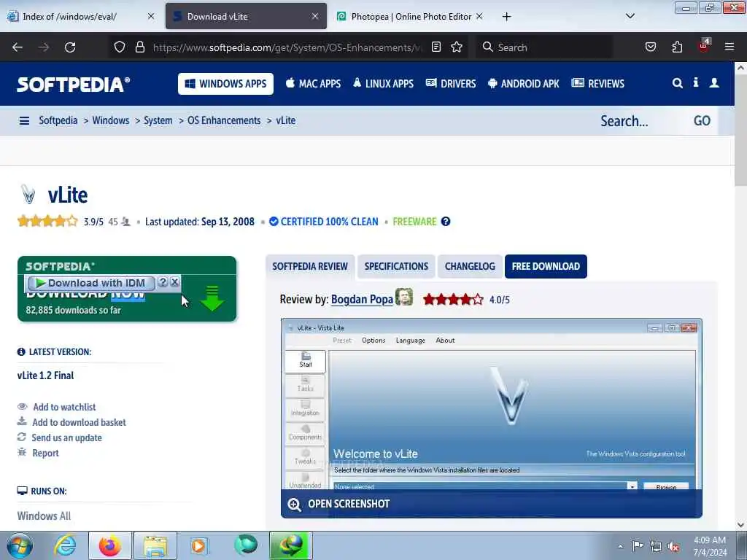Click the info icon in Softpedia header
Screen dimensions: 747x560
coord(695,83)
